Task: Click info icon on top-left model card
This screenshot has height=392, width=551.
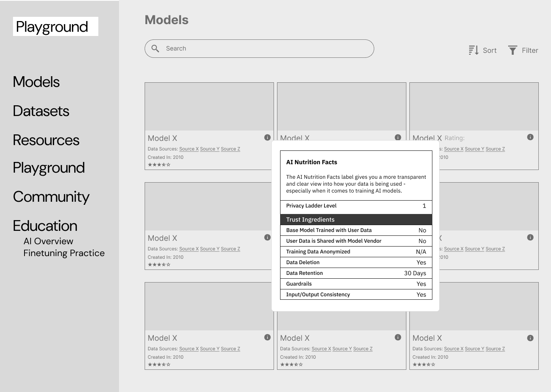Action: 267,137
